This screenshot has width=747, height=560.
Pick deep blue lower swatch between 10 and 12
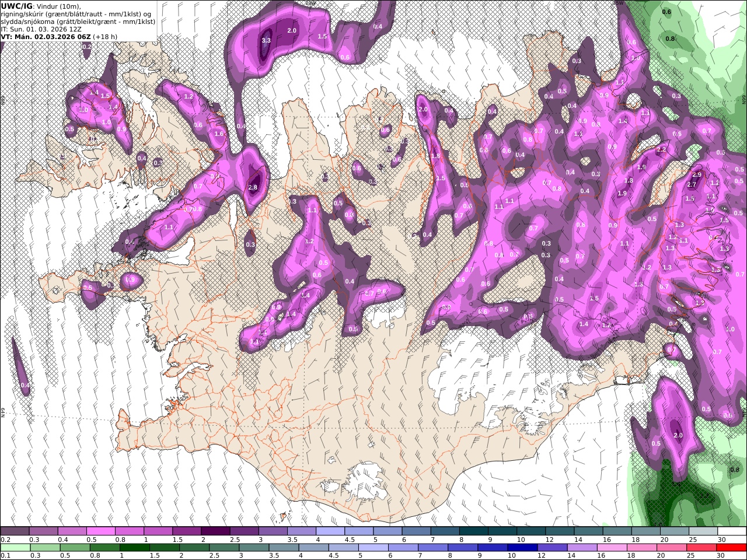(522, 547)
